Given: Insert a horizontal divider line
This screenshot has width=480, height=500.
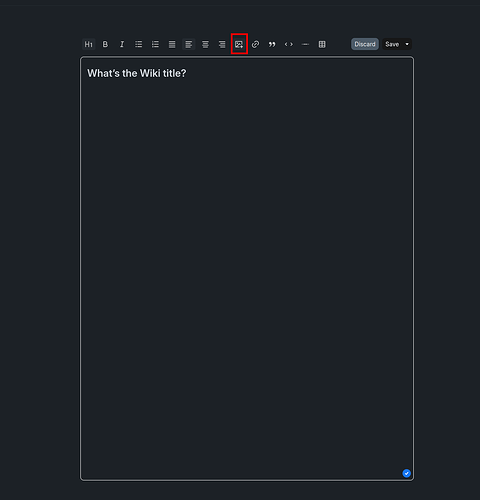Looking at the screenshot, I should (x=305, y=44).
